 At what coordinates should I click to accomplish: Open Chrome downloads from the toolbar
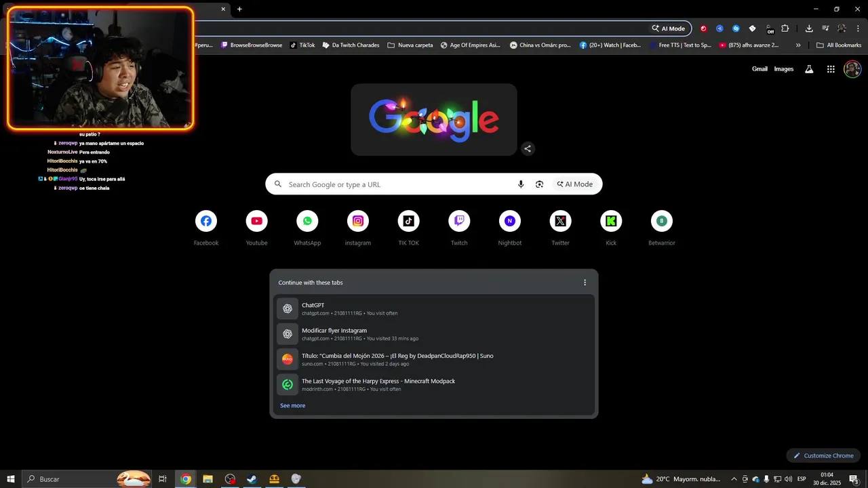click(x=809, y=28)
